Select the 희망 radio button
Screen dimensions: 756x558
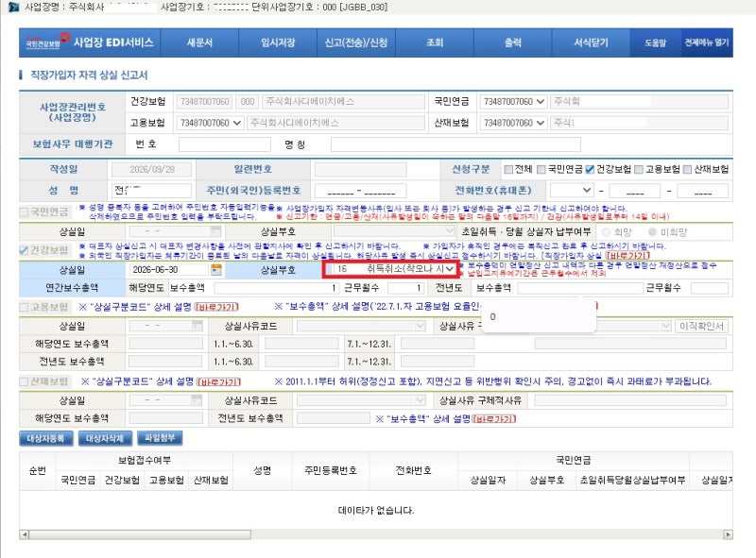pos(606,231)
